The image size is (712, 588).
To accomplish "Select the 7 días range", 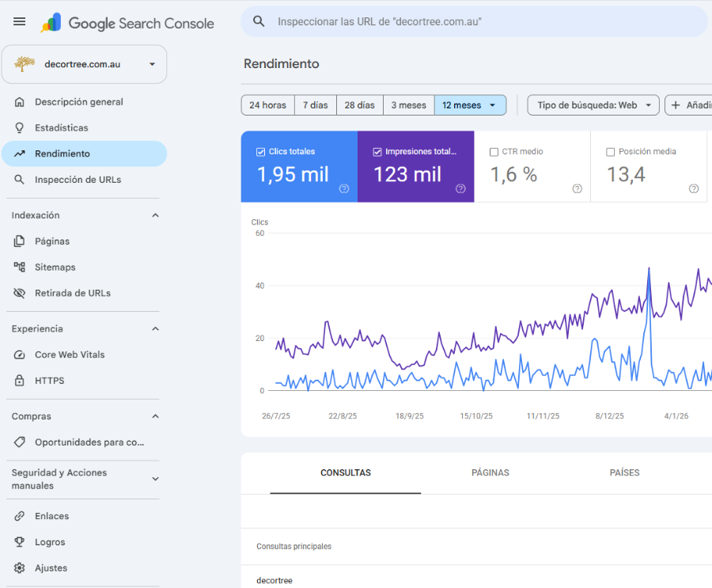I will point(316,105).
